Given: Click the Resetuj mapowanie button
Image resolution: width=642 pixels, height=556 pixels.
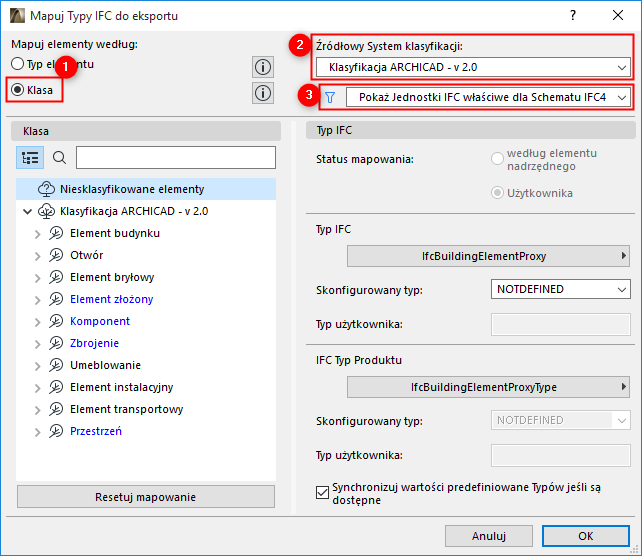Looking at the screenshot, I should [x=146, y=497].
